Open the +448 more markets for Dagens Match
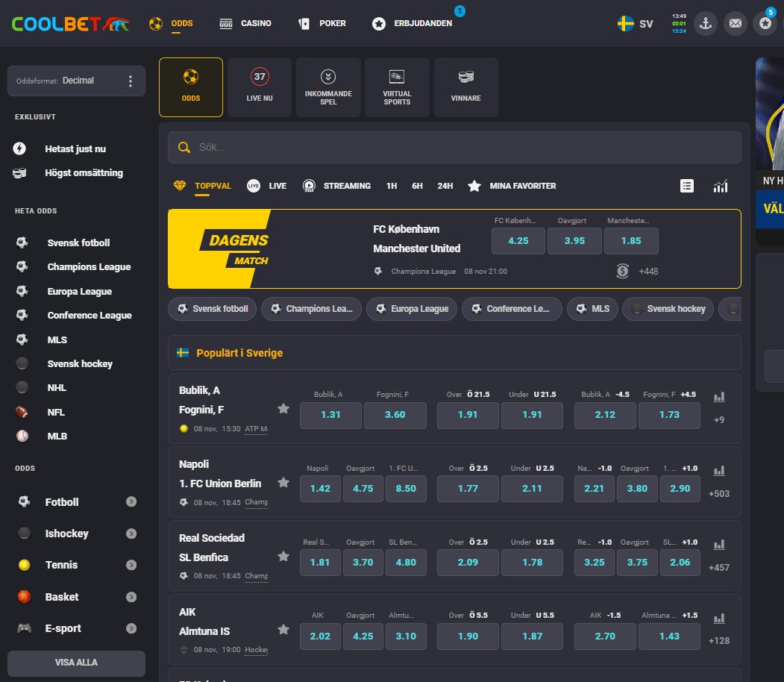Viewport: 784px width, 682px height. coord(648,272)
